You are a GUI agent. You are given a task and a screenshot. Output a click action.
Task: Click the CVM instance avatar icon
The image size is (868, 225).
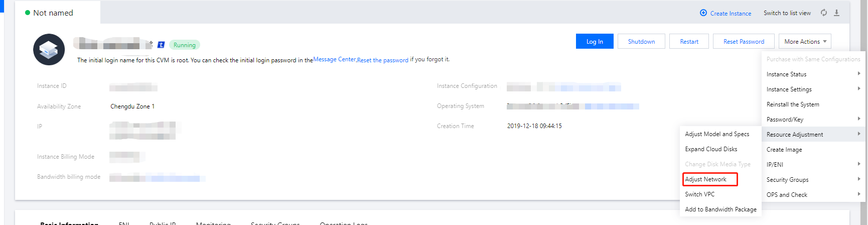(x=49, y=49)
